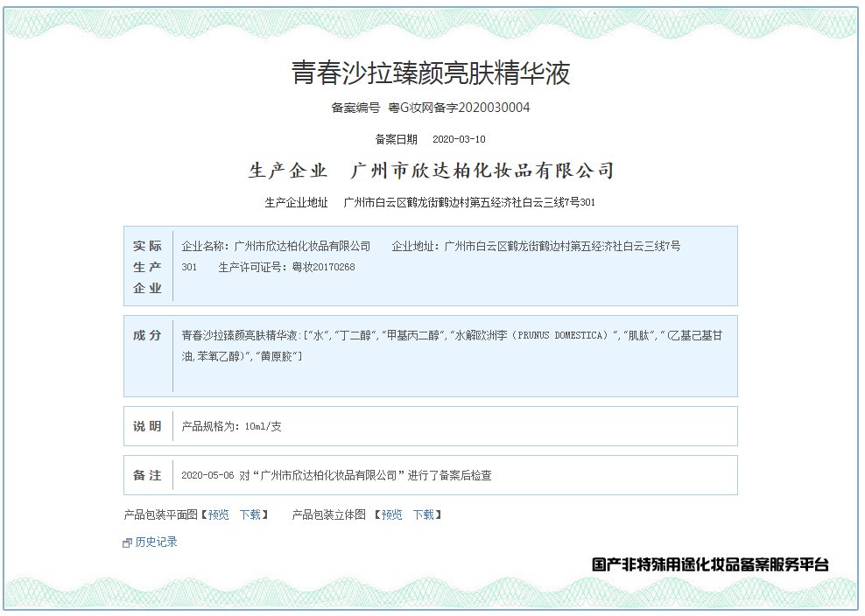Click the 产品规格 10ml/支 text
Viewport: 865px width, 616px height.
(x=231, y=427)
